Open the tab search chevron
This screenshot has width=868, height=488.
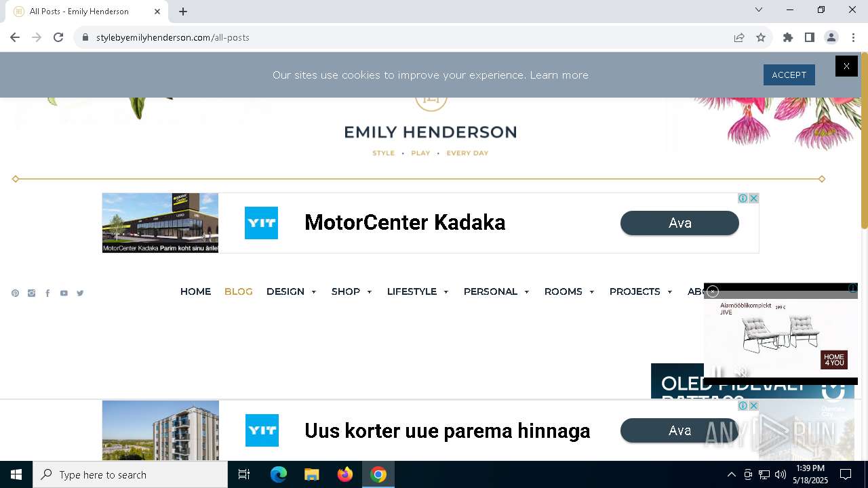[759, 9]
